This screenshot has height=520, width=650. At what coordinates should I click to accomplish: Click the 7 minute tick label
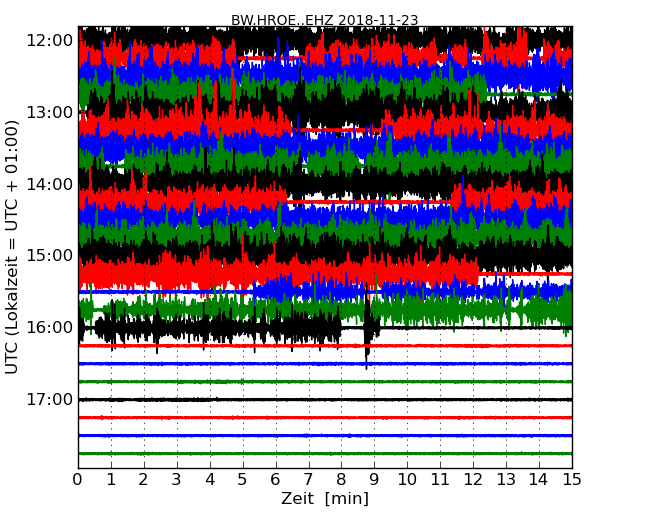coord(308,480)
